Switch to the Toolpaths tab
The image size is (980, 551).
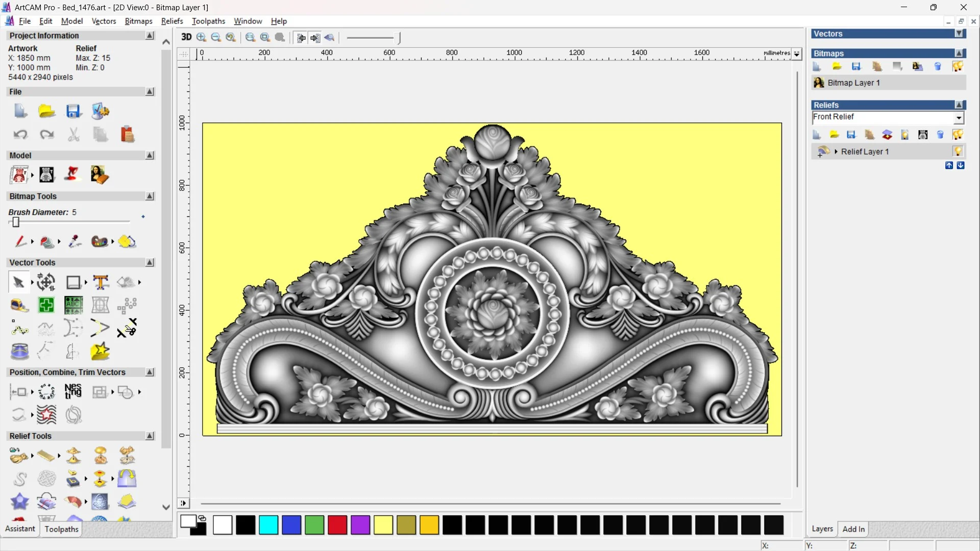click(61, 529)
